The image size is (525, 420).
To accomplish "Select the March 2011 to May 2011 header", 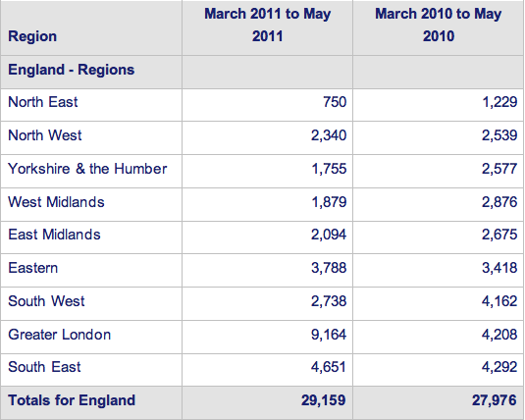I will [x=268, y=26].
